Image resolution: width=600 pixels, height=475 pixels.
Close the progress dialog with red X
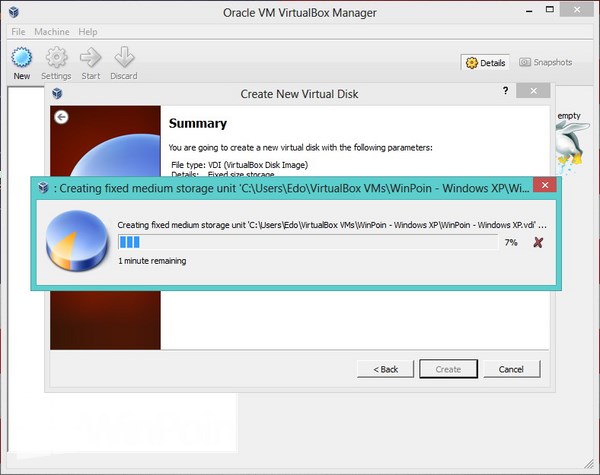pos(545,185)
